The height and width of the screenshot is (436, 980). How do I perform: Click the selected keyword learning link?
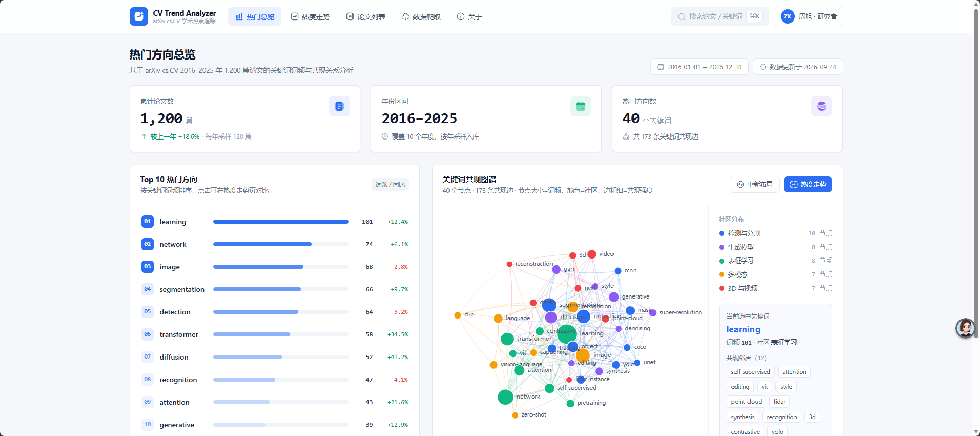point(743,329)
